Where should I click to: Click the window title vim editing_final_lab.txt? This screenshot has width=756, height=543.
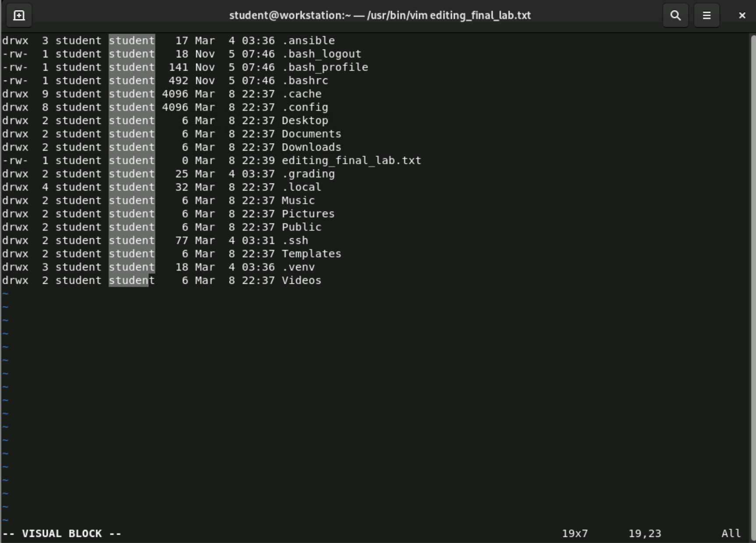(380, 15)
